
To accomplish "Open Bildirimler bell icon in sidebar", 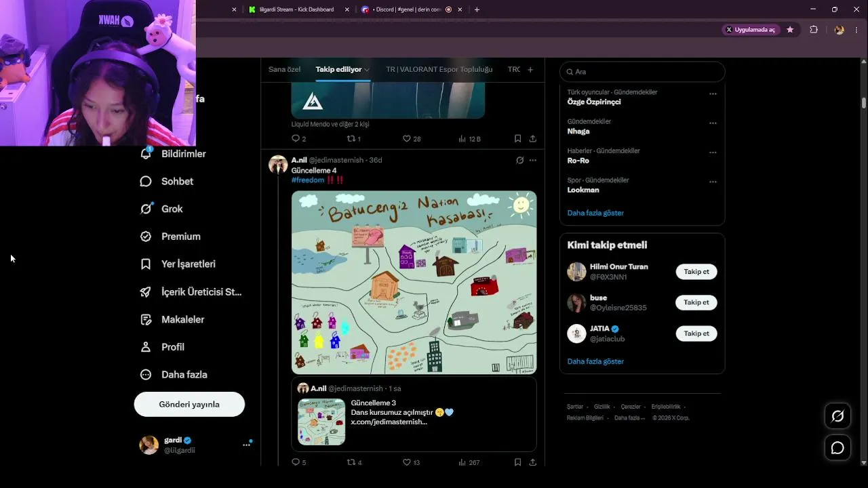I will coord(146,154).
